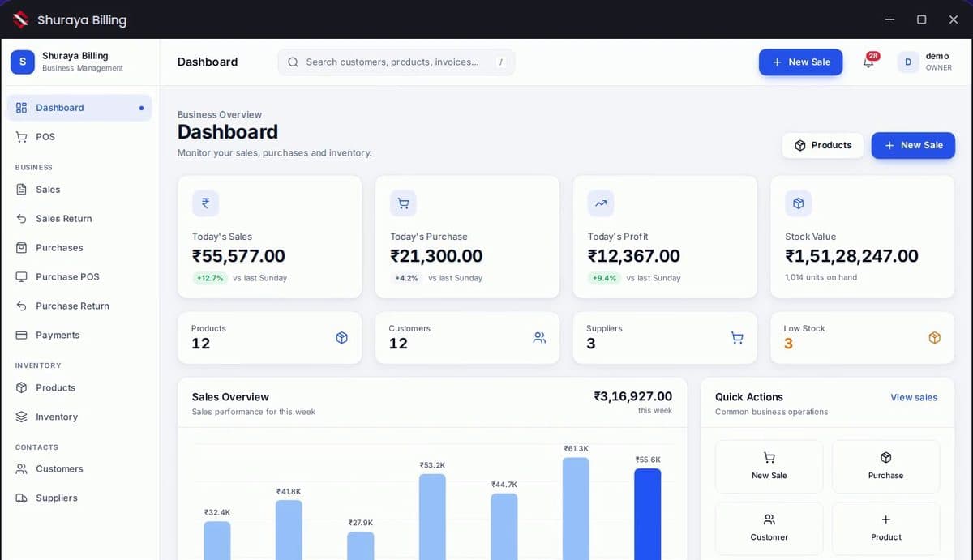Click the ₹55,577.00 Today's Sales amount
Image resolution: width=973 pixels, height=560 pixels.
point(238,257)
